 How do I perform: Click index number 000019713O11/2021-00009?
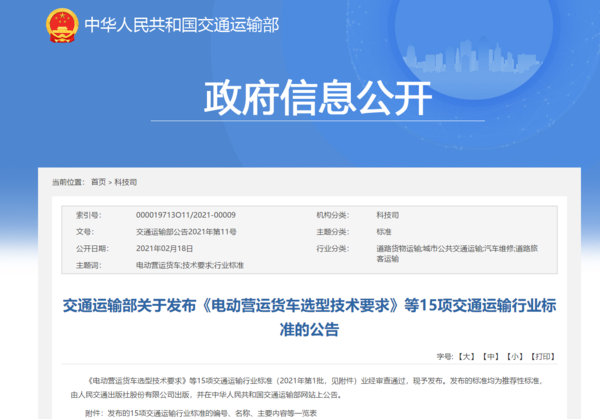tap(185, 215)
